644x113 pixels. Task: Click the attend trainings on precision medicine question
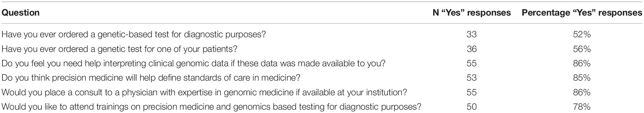coord(211,107)
